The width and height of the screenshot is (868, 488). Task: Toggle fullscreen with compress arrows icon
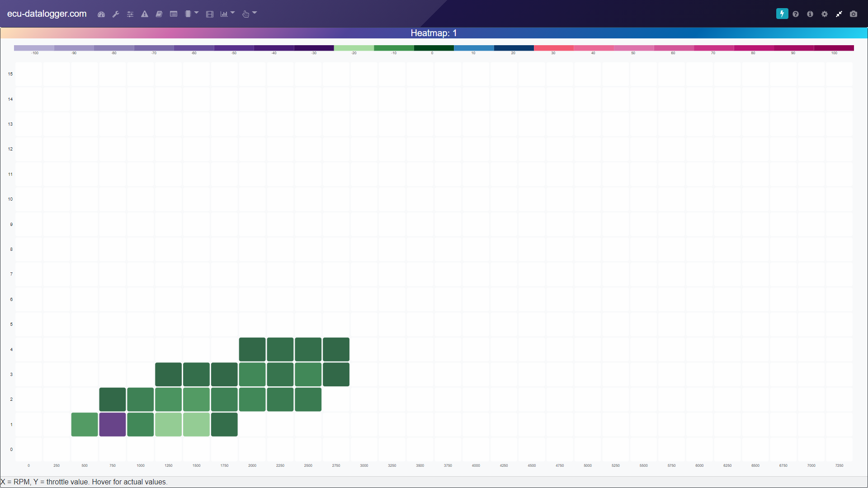(839, 14)
